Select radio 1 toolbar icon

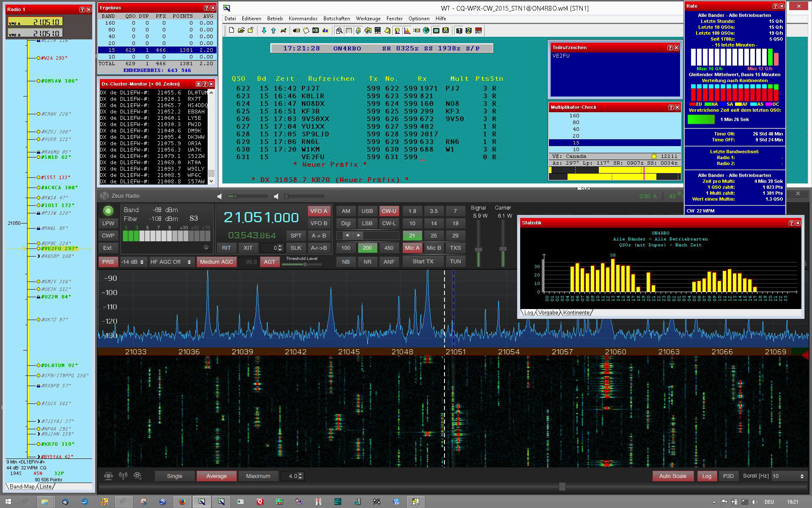pyautogui.click(x=459, y=30)
